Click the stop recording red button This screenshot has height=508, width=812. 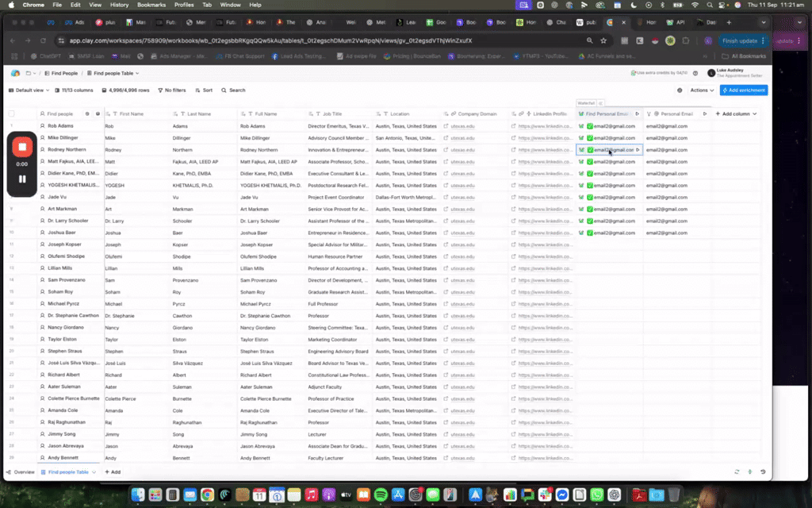pyautogui.click(x=22, y=146)
